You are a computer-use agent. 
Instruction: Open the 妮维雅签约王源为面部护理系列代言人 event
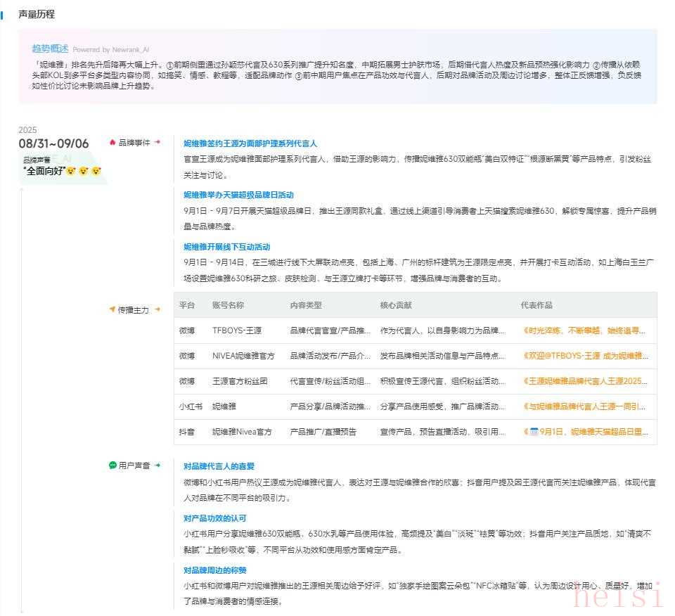tap(250, 143)
